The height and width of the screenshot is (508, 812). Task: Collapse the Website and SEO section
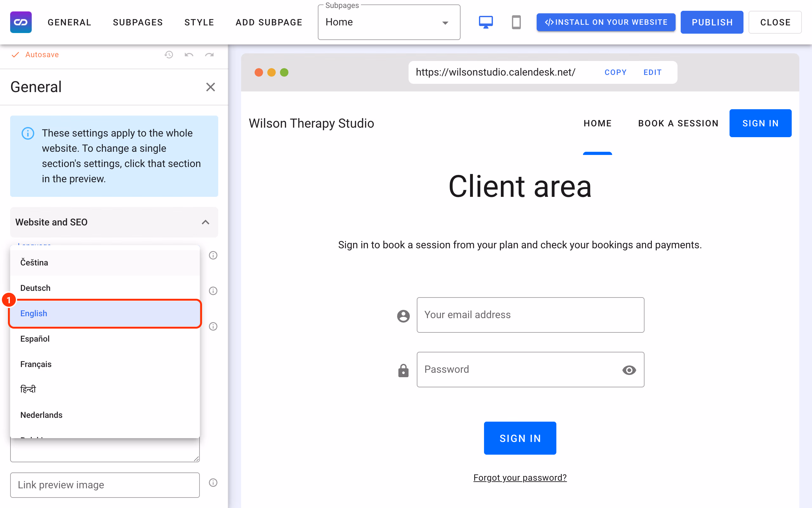(114, 222)
